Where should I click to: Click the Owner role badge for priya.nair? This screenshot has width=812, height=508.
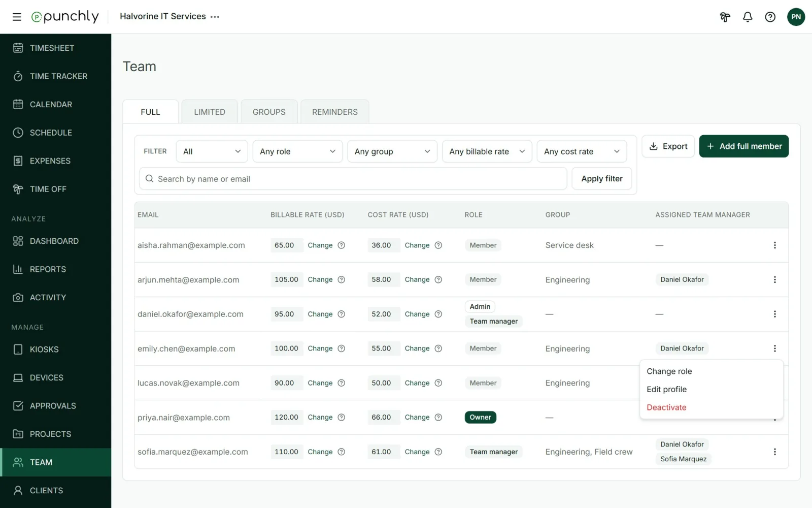tap(480, 417)
